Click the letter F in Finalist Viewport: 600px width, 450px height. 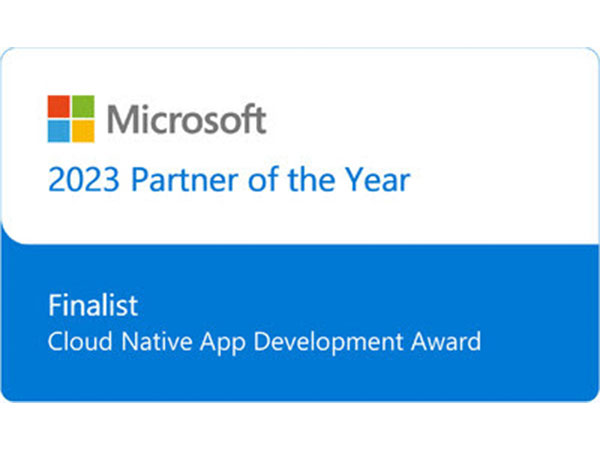[55, 305]
